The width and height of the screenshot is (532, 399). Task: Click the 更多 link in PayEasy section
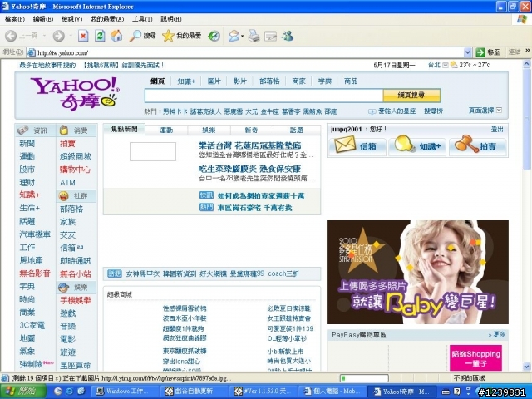click(x=497, y=334)
